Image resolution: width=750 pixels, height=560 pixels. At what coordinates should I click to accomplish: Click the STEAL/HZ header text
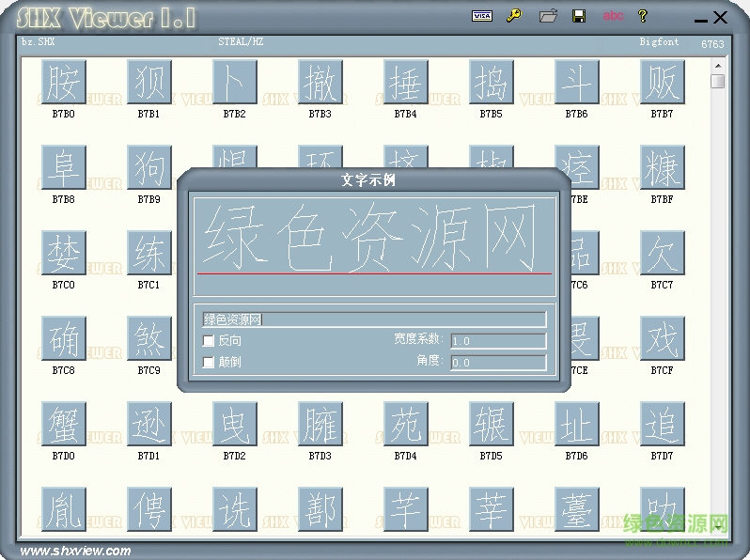241,42
